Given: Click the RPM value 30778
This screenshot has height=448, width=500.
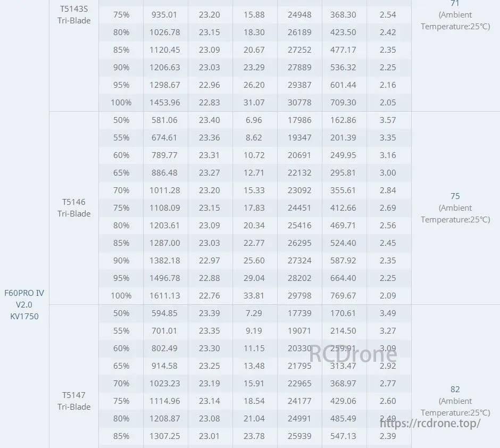Looking at the screenshot, I should [299, 103].
